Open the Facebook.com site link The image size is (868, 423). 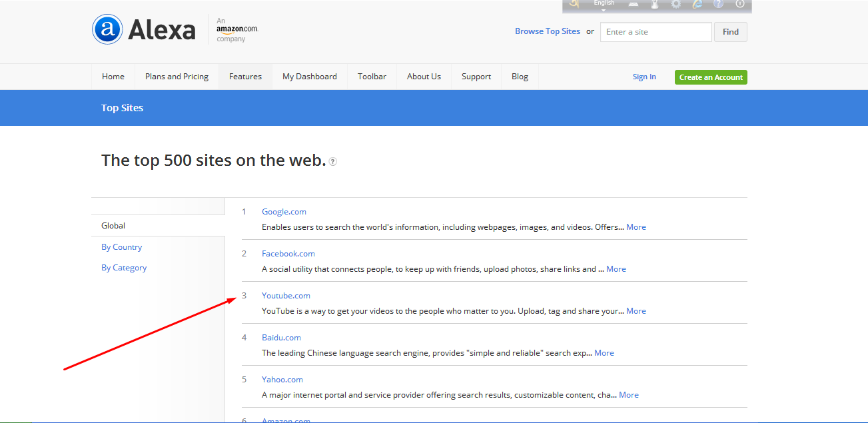(x=288, y=254)
